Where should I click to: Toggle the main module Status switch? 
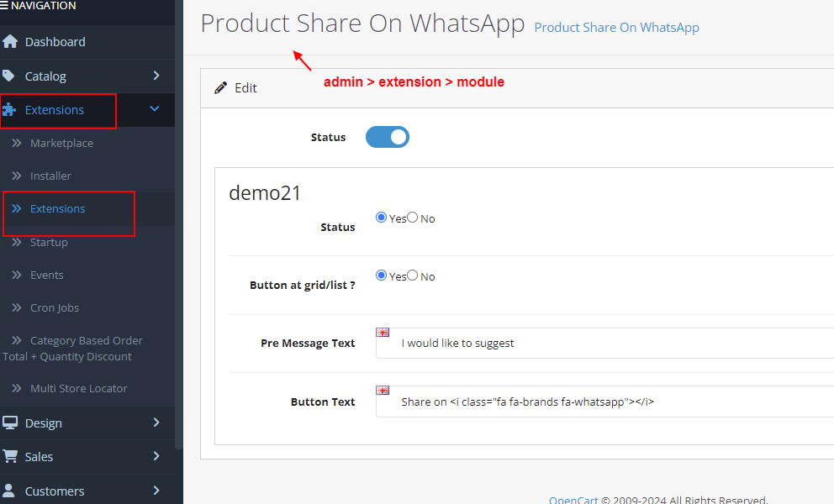[388, 137]
